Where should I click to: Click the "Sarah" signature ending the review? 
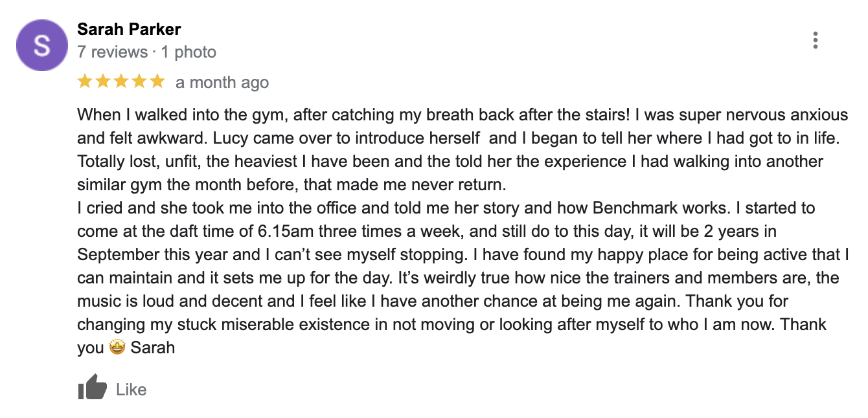click(x=153, y=347)
